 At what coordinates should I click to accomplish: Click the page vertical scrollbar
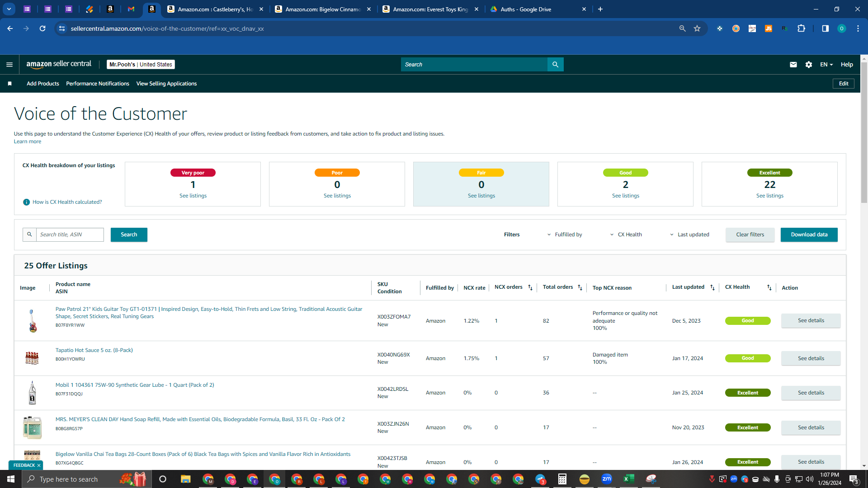[864, 133]
